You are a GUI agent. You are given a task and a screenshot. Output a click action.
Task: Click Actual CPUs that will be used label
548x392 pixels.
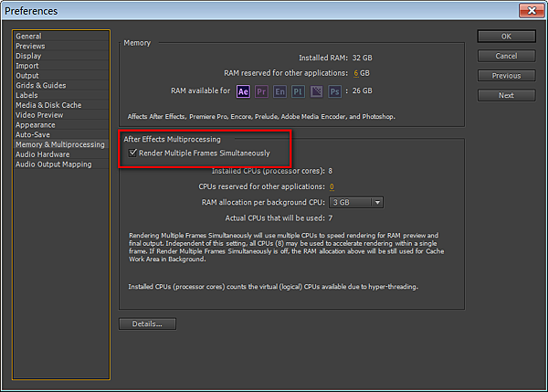275,218
